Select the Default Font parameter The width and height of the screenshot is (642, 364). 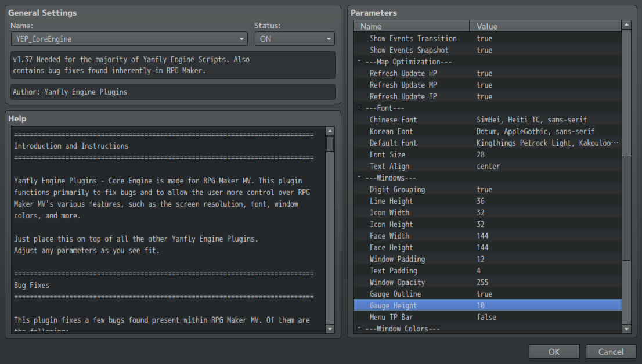(487, 143)
